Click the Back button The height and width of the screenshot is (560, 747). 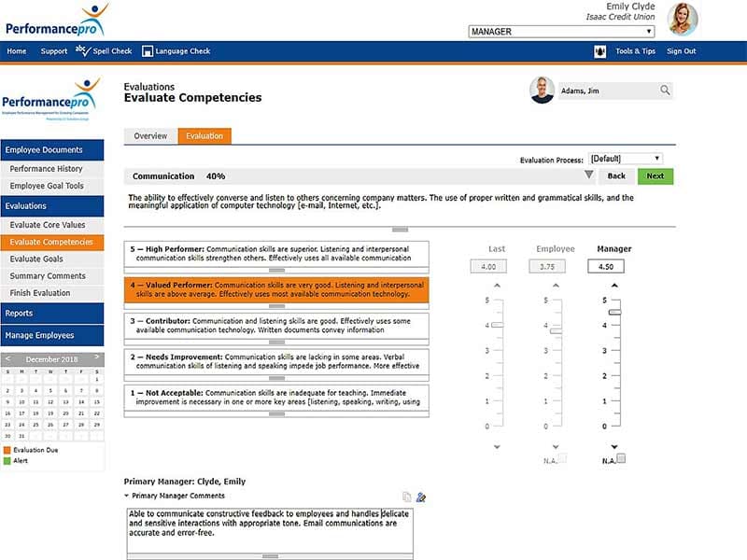click(x=616, y=175)
